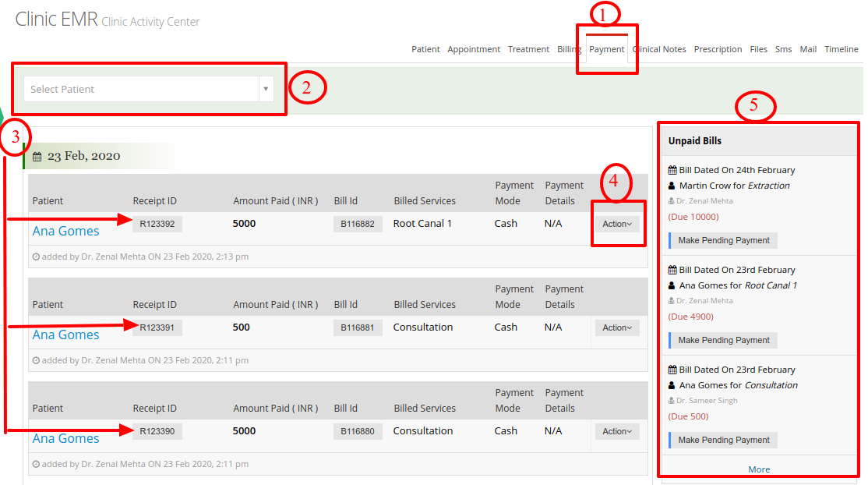
Task: Open the Select Patient dropdown arrow
Action: click(266, 89)
